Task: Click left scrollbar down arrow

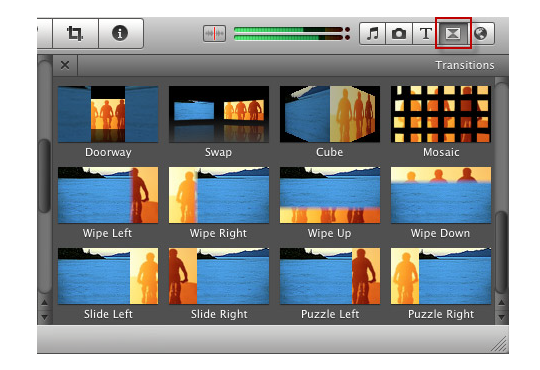Action: [45, 317]
